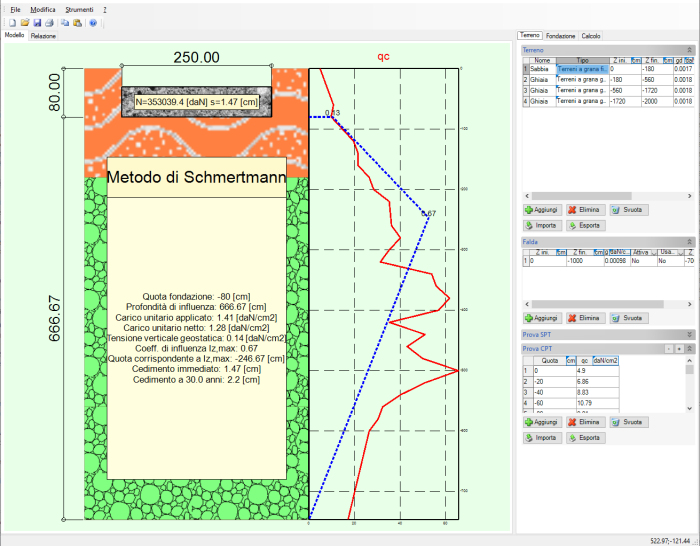Open Help with the question mark icon
Screen dimensions: 700x546
[93, 22]
